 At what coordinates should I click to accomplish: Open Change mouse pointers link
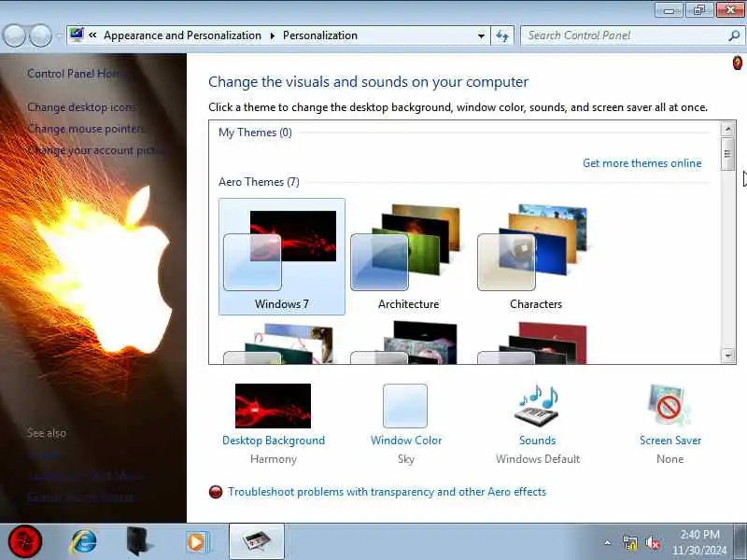click(85, 129)
